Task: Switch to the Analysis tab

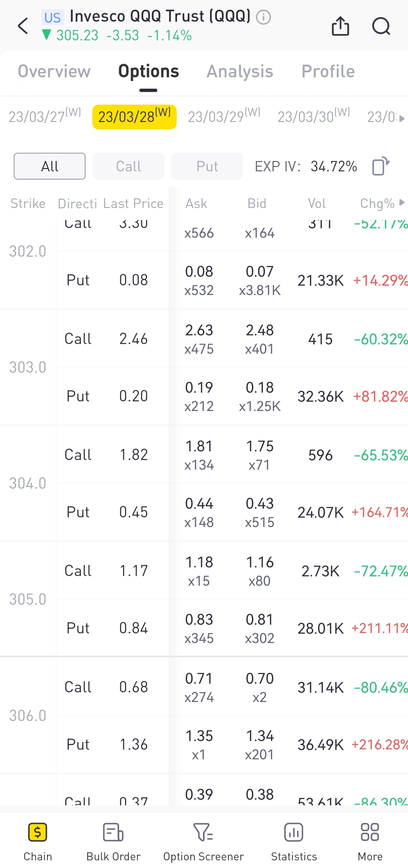Action: pos(240,71)
